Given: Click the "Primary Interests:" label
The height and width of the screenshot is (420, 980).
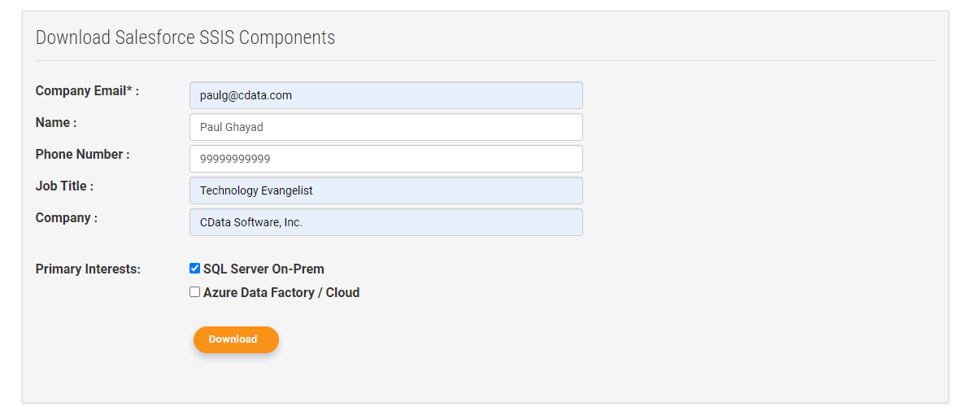Looking at the screenshot, I should (88, 269).
